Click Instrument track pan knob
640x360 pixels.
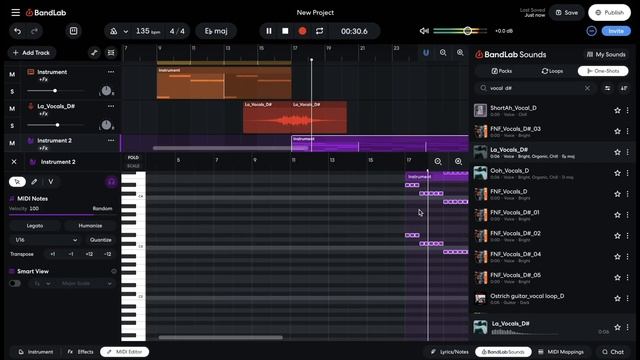(x=106, y=91)
